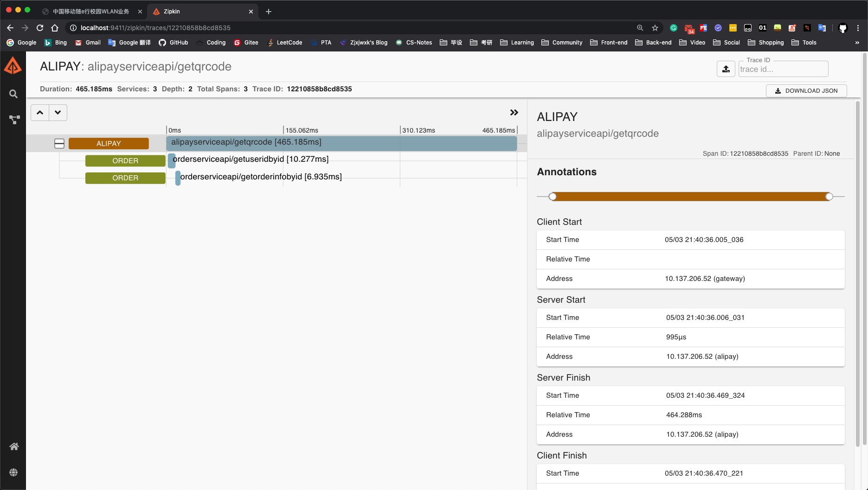Open the Bing bookmark
The height and width of the screenshot is (490, 868).
click(x=56, y=42)
